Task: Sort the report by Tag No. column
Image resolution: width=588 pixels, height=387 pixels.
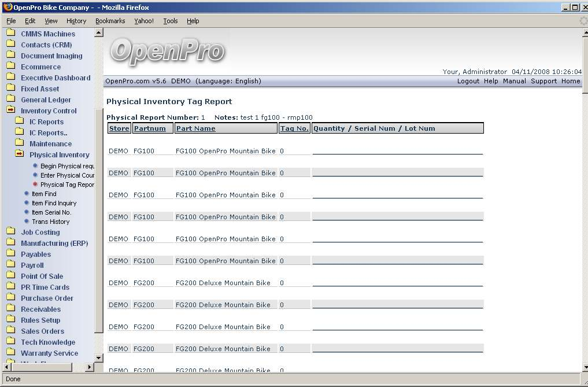Action: [294, 128]
